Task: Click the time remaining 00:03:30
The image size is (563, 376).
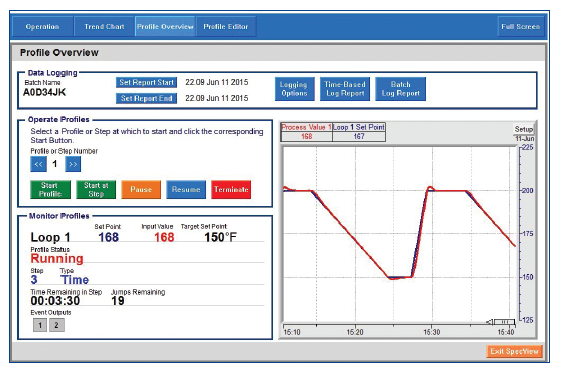Action: (55, 301)
